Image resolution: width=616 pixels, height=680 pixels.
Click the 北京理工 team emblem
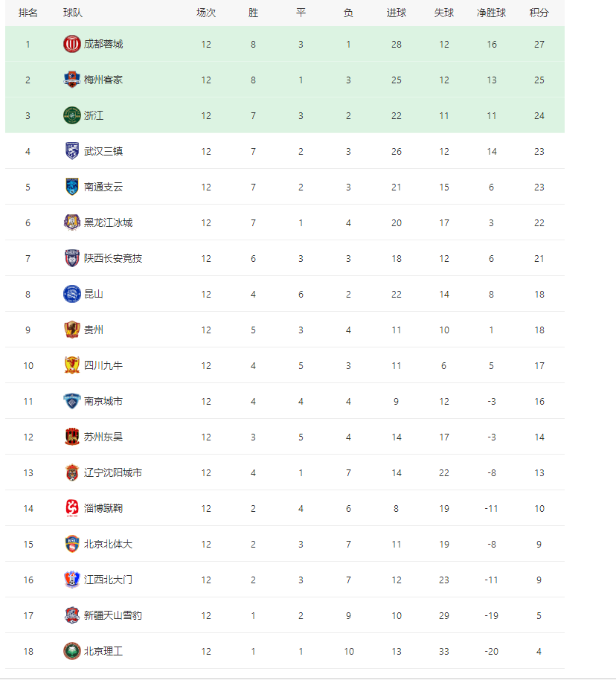pyautogui.click(x=72, y=651)
